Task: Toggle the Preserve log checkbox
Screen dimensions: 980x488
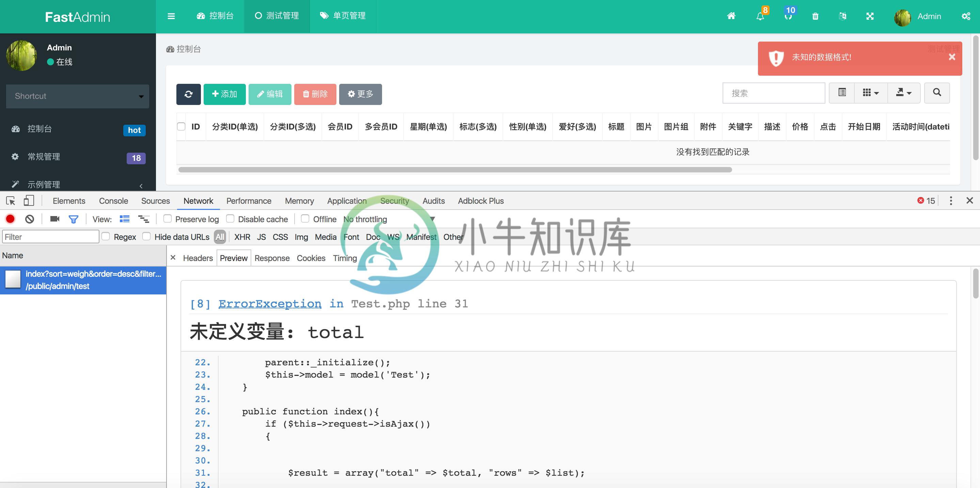Action: click(x=166, y=219)
